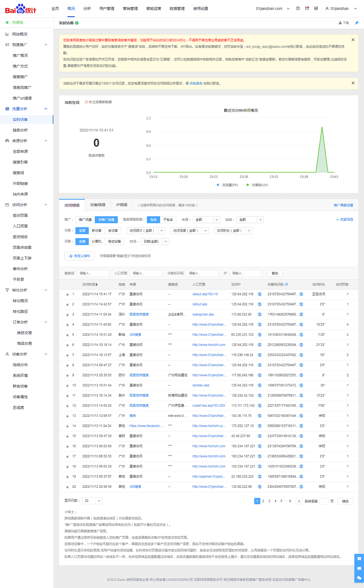Open the 访问频次 dropdown
This screenshot has height=588, width=364.
pyautogui.click(x=145, y=231)
